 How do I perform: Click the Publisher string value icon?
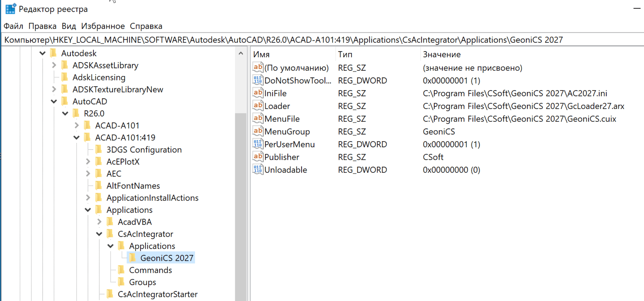click(258, 157)
